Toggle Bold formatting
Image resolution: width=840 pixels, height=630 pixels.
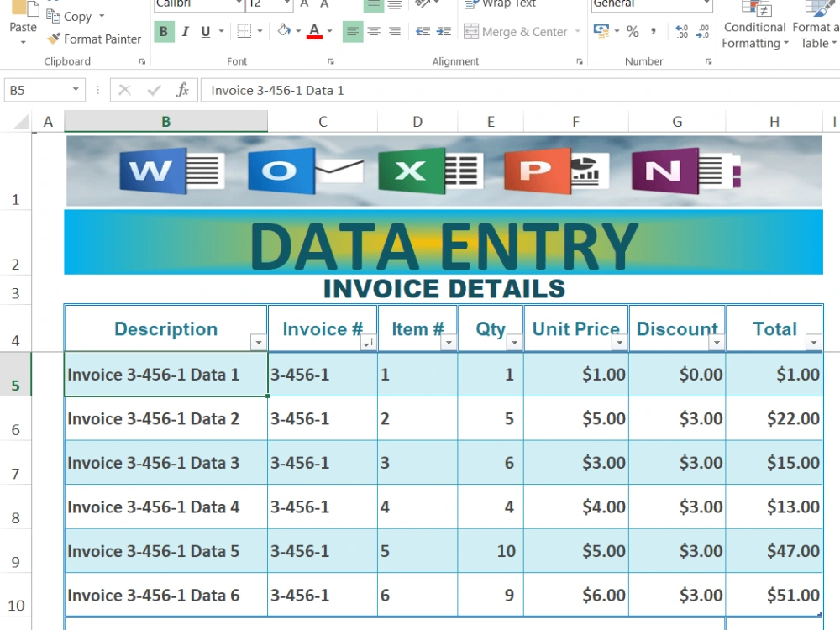[x=164, y=32]
